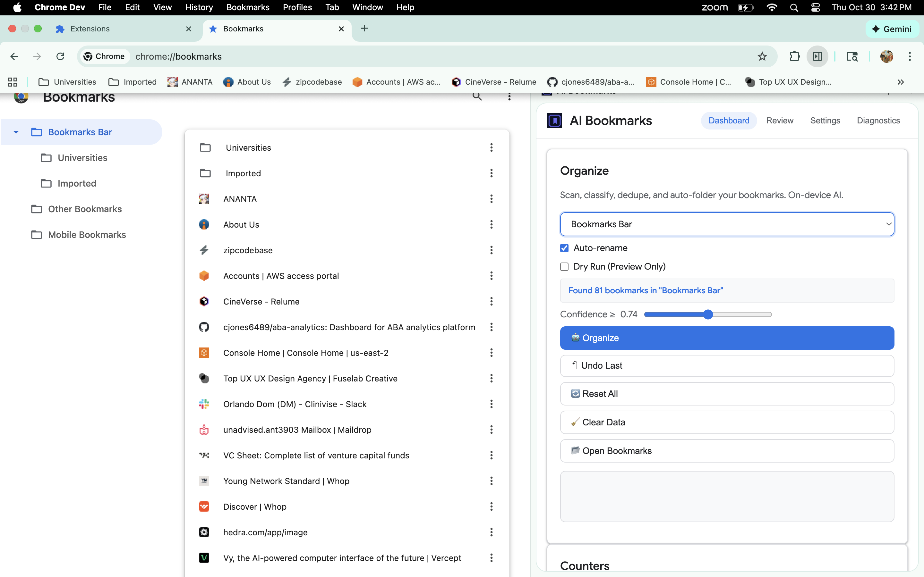The image size is (924, 577).
Task: Click the Extensions puzzle icon in toolbar
Action: [794, 56]
